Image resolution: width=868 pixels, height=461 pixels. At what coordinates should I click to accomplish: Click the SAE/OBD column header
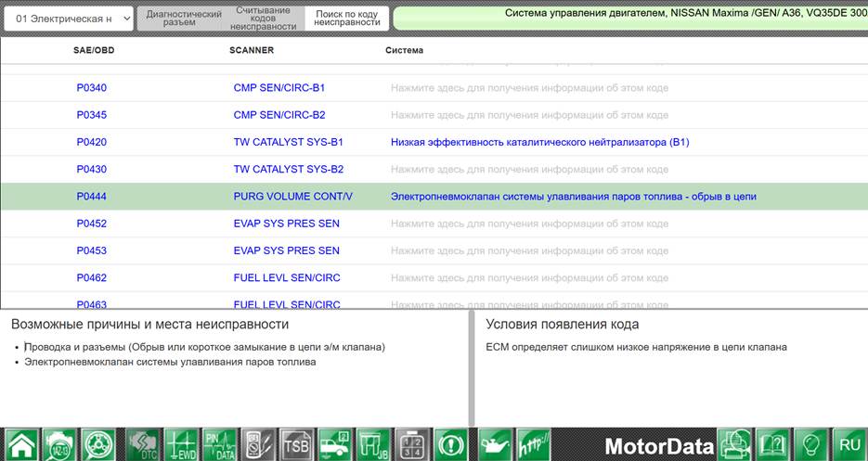pos(94,50)
